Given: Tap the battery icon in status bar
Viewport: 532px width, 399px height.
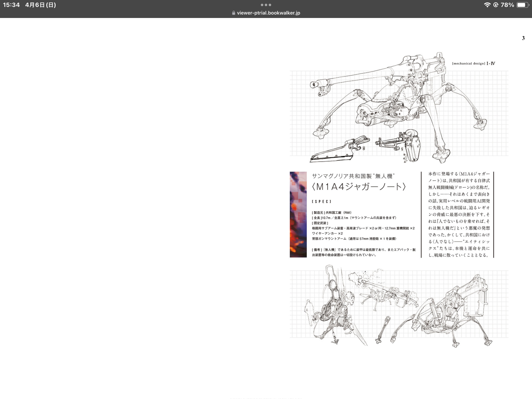Looking at the screenshot, I should click(x=522, y=5).
